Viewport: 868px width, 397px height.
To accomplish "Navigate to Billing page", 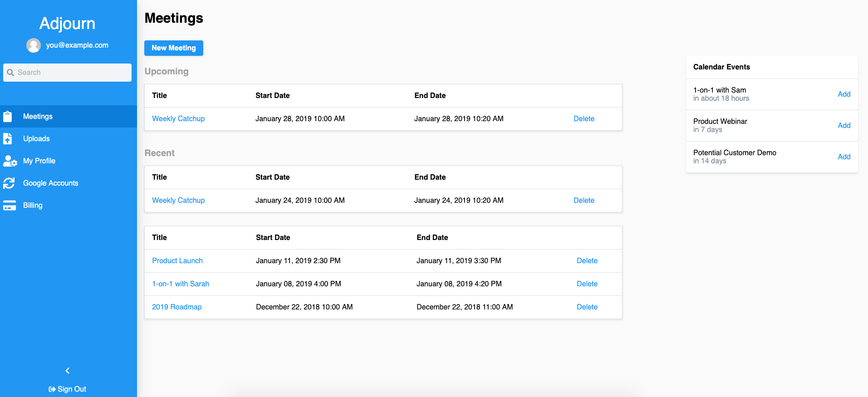I will 69,206.
